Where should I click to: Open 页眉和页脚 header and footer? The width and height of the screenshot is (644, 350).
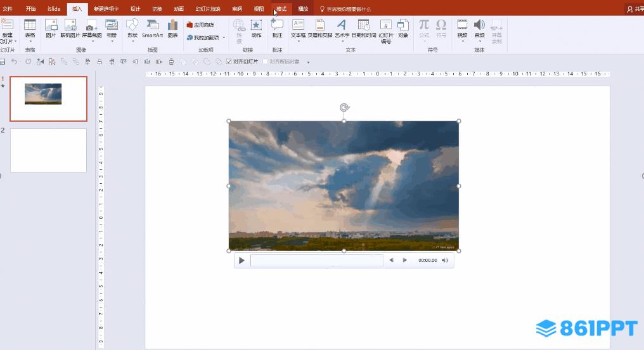click(320, 29)
